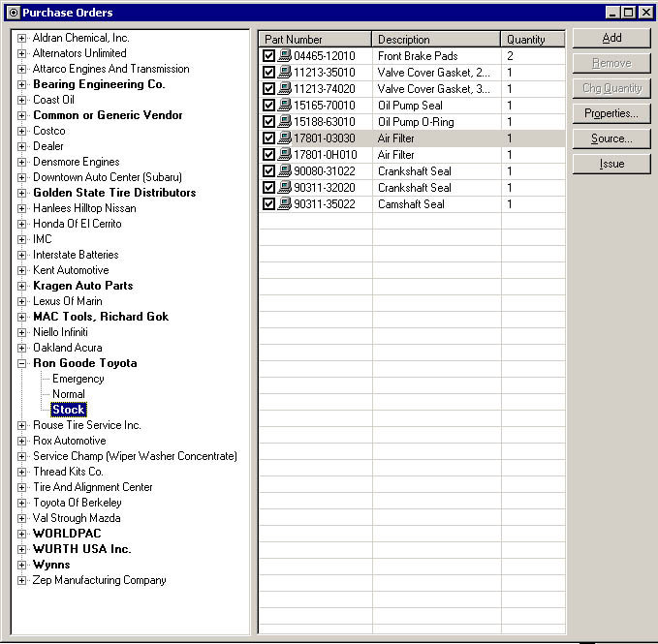Sort by the Description column header
The image size is (658, 644).
(x=436, y=39)
